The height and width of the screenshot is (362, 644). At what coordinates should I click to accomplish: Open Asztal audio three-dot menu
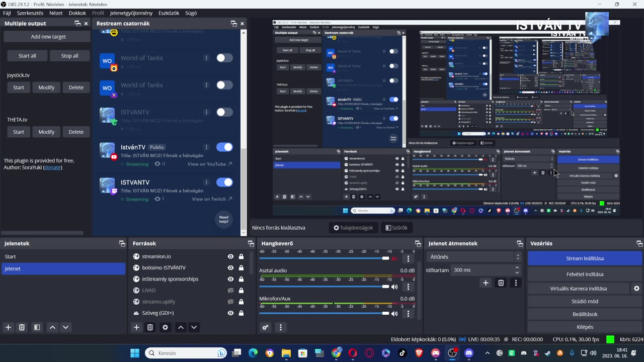[x=408, y=287]
